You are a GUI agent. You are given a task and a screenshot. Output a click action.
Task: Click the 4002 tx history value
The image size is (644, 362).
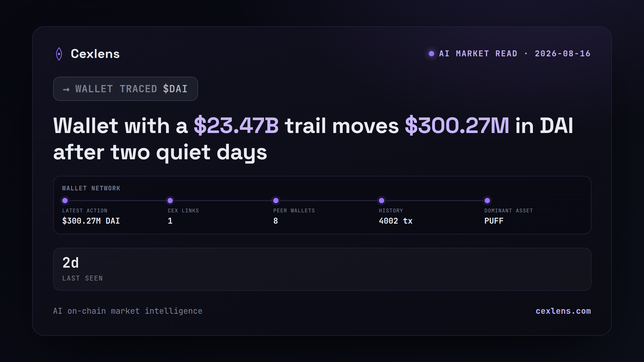tap(396, 221)
